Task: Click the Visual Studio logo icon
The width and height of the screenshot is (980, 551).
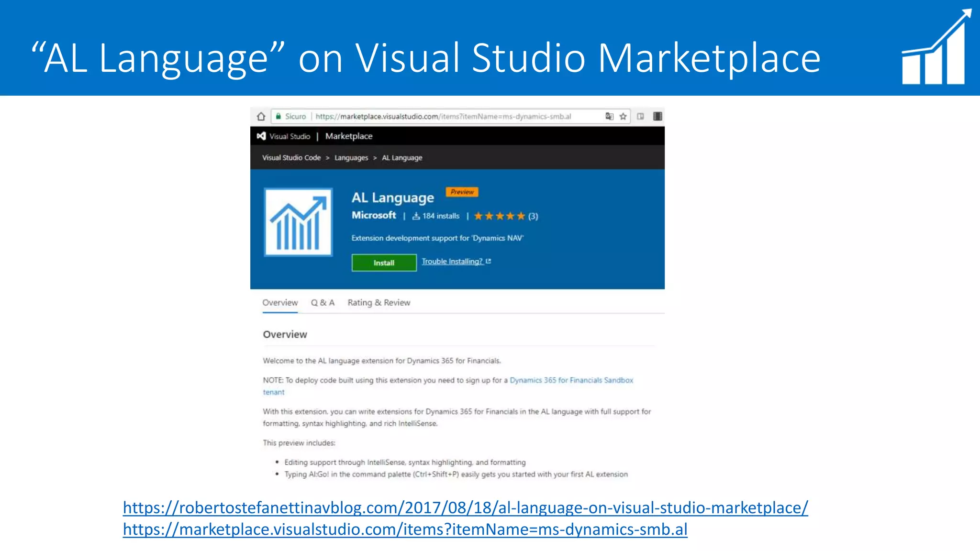Action: [x=261, y=136]
